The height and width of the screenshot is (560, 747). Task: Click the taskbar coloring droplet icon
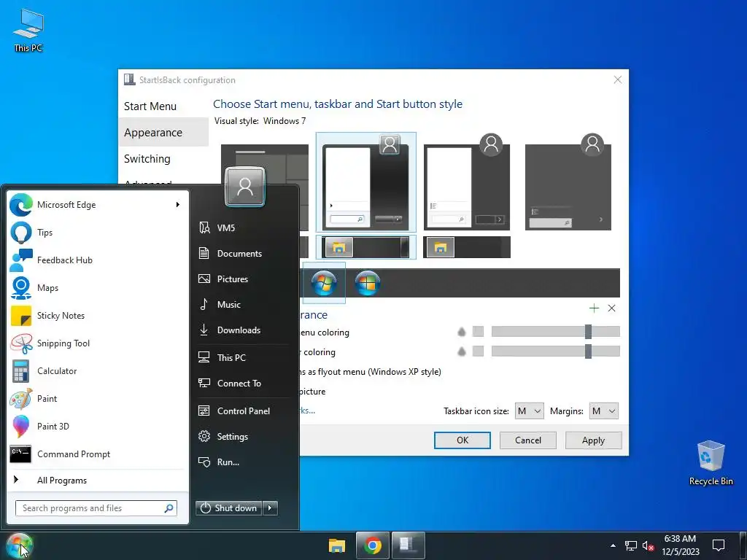click(461, 351)
